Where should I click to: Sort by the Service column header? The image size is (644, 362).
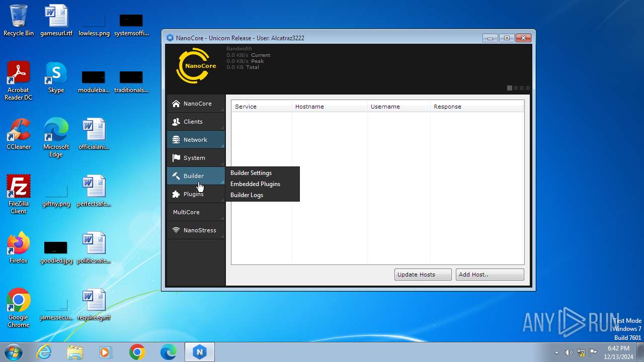[x=262, y=107]
